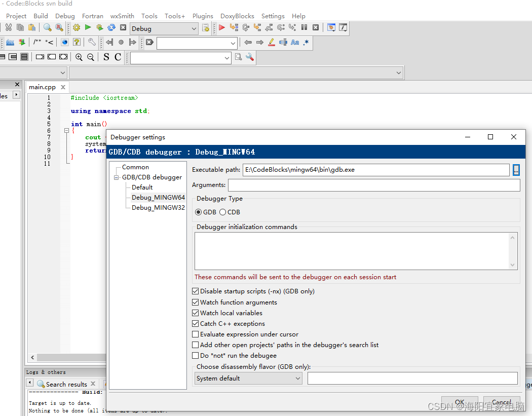This screenshot has height=416, width=532.
Task: Select the CDB radio button
Action: point(222,212)
